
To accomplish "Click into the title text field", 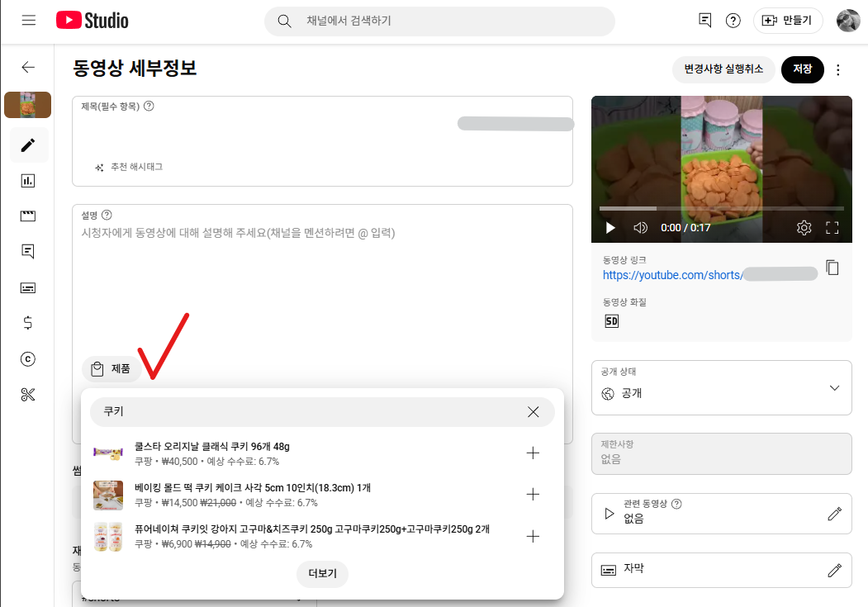I will (x=322, y=141).
